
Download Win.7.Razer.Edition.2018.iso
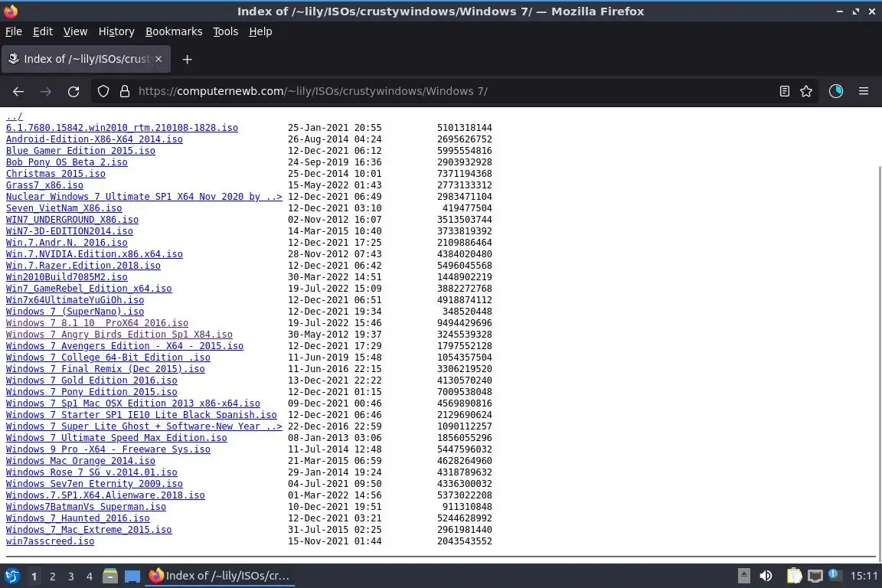[83, 266]
